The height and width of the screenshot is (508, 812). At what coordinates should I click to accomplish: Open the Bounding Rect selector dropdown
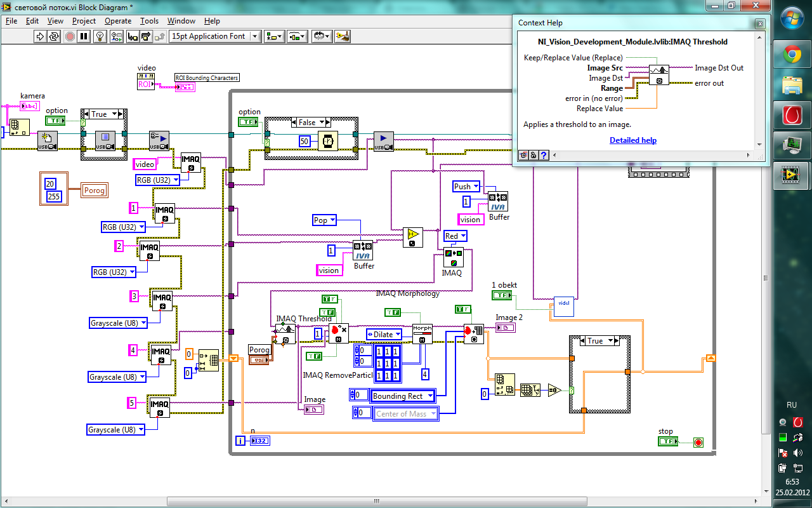click(403, 396)
